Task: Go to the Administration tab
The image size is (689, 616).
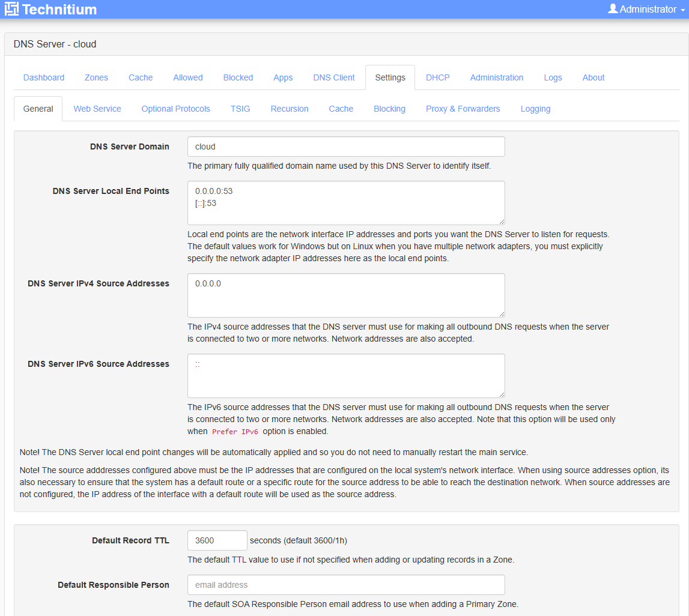Action: 497,77
